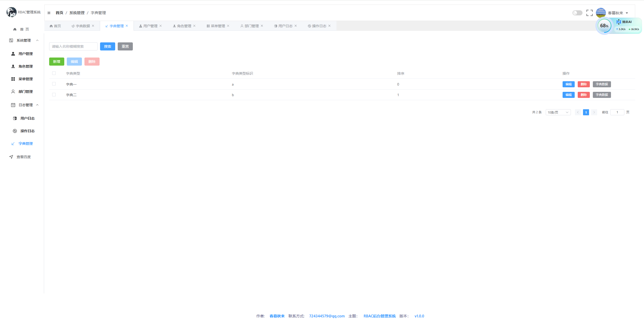Click the user avatar picture
The height and width of the screenshot is (329, 644).
pos(601,13)
